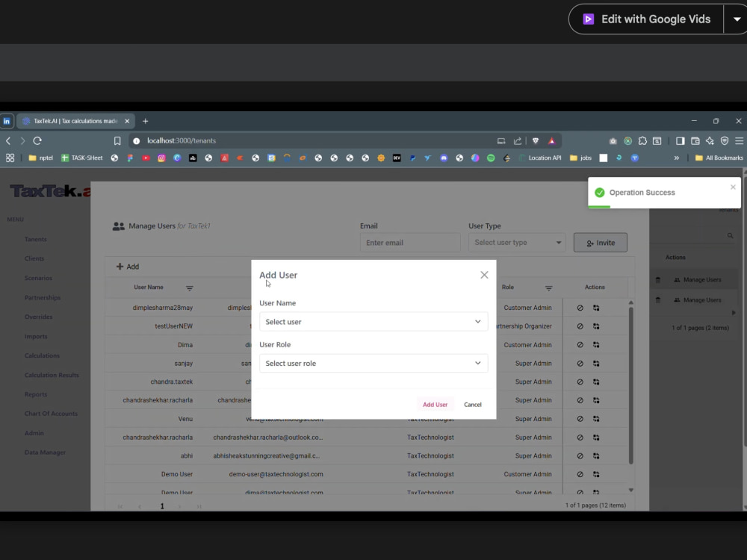Click the abhisheakstunningcreative@gmail.c... email cell

pos(267,455)
